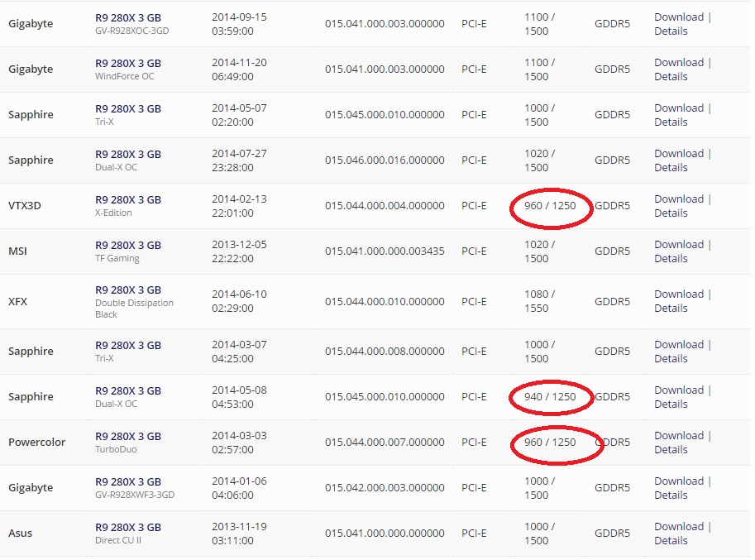The height and width of the screenshot is (560, 755).
Task: Download Sapphire Dual-X OC BIOS dated 2014-05-08
Action: (x=678, y=390)
